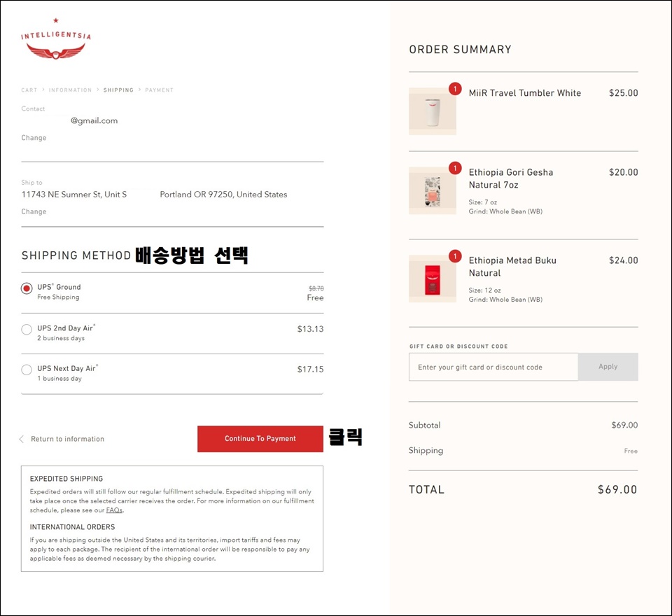Focus gift card or discount code field
Screen dimensions: 672x616
(x=493, y=367)
